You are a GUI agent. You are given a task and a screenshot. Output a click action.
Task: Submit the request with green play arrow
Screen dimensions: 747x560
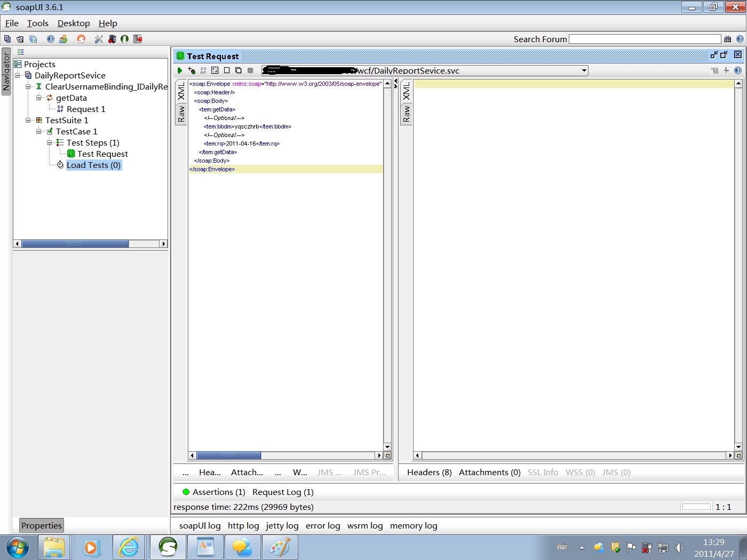(x=180, y=70)
